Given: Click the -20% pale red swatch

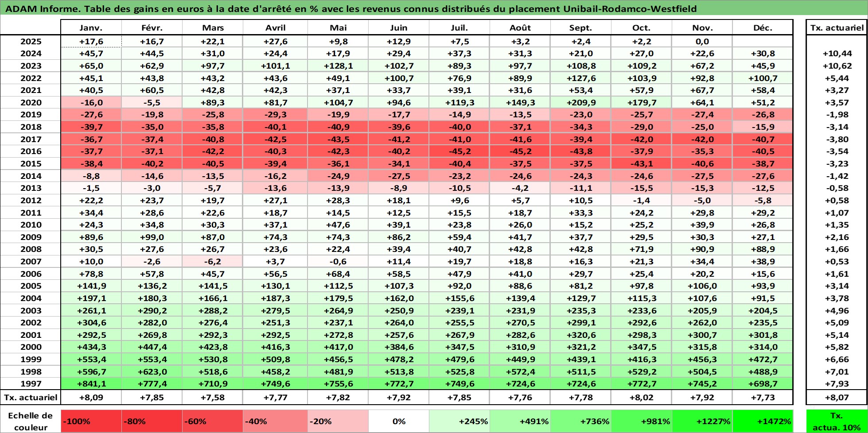Looking at the screenshot, I should pos(338,421).
